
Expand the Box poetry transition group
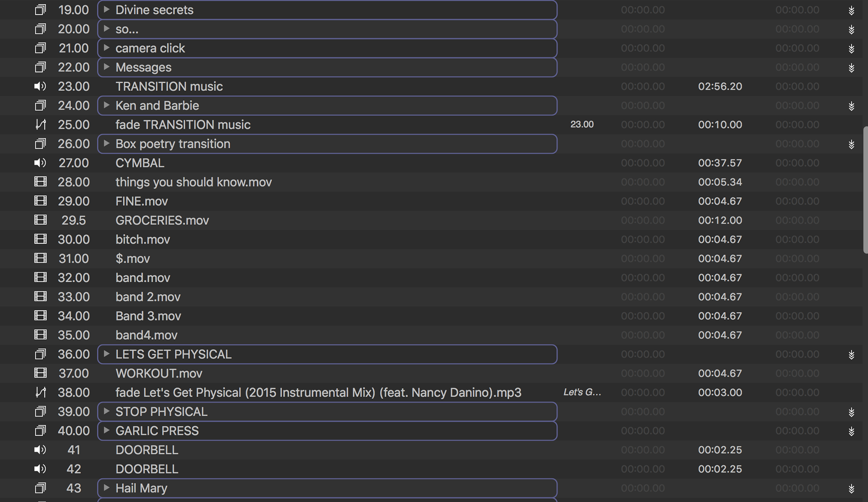coord(106,143)
